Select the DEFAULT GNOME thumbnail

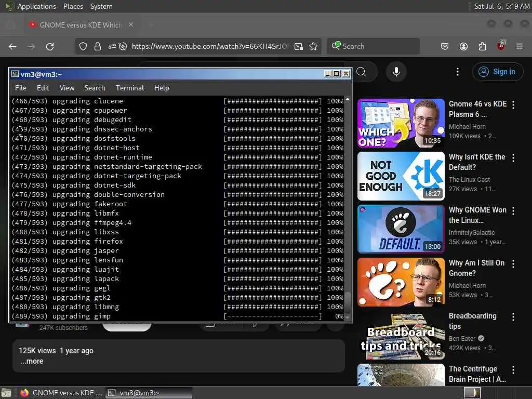tap(401, 229)
